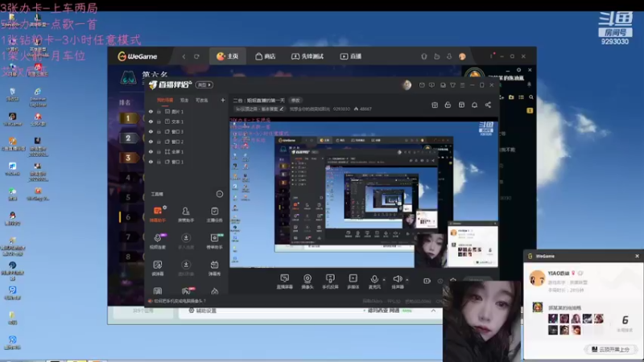Open the hamburger menu in the companion title bar

click(462, 85)
